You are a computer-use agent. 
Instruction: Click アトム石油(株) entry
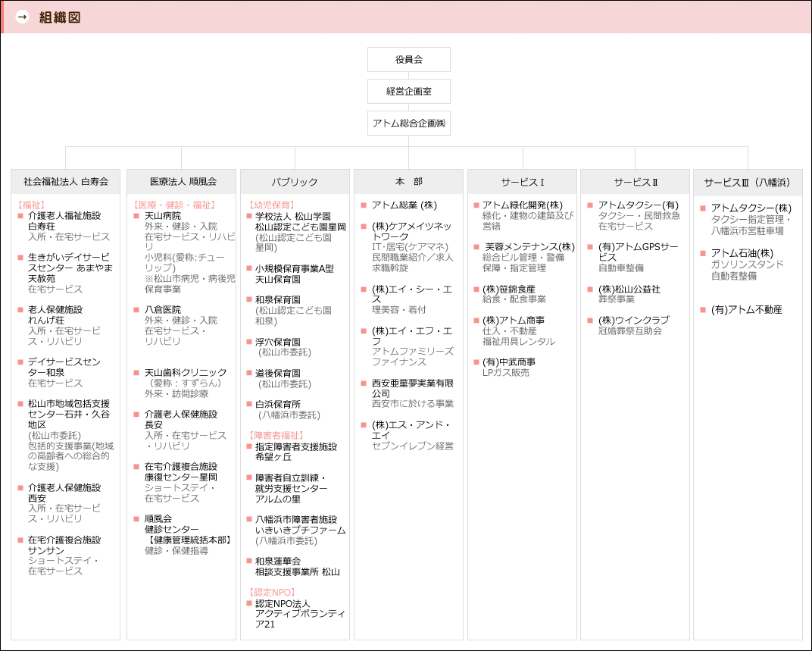pyautogui.click(x=742, y=253)
